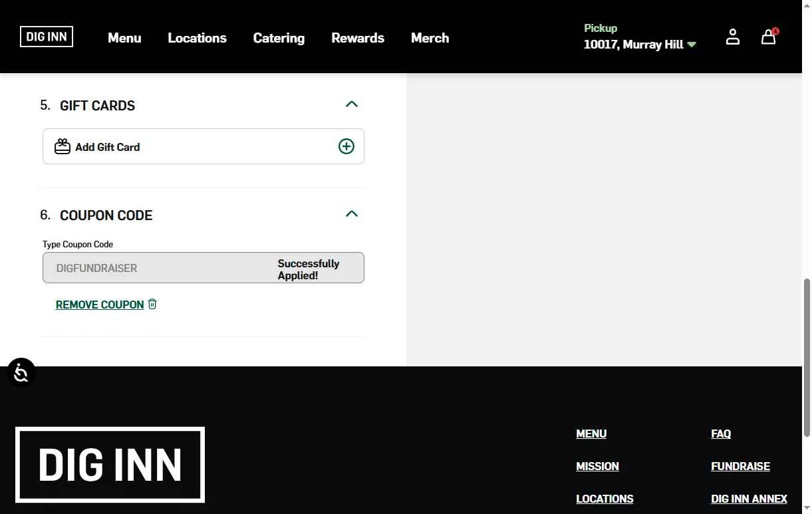Go to Locations in the top navigation
Viewport: 812px width, 514px height.
click(197, 38)
